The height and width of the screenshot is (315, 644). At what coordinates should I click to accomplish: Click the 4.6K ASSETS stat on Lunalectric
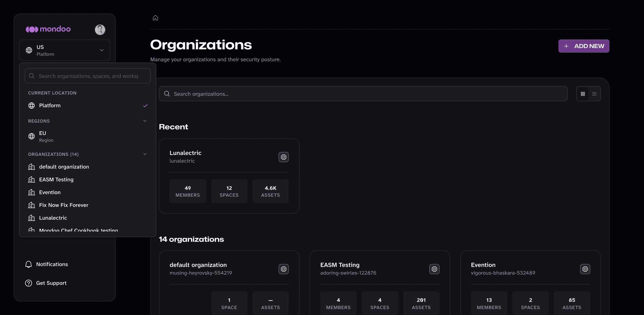coord(270,191)
